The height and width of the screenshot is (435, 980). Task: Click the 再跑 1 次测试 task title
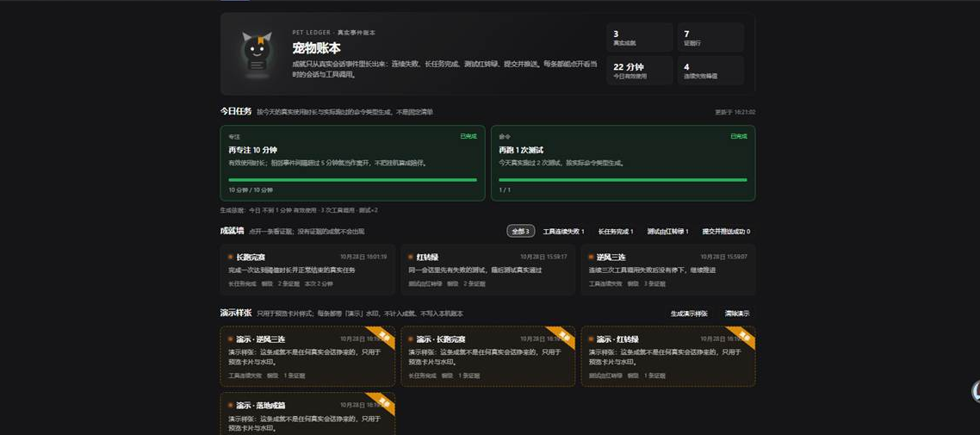click(x=521, y=150)
